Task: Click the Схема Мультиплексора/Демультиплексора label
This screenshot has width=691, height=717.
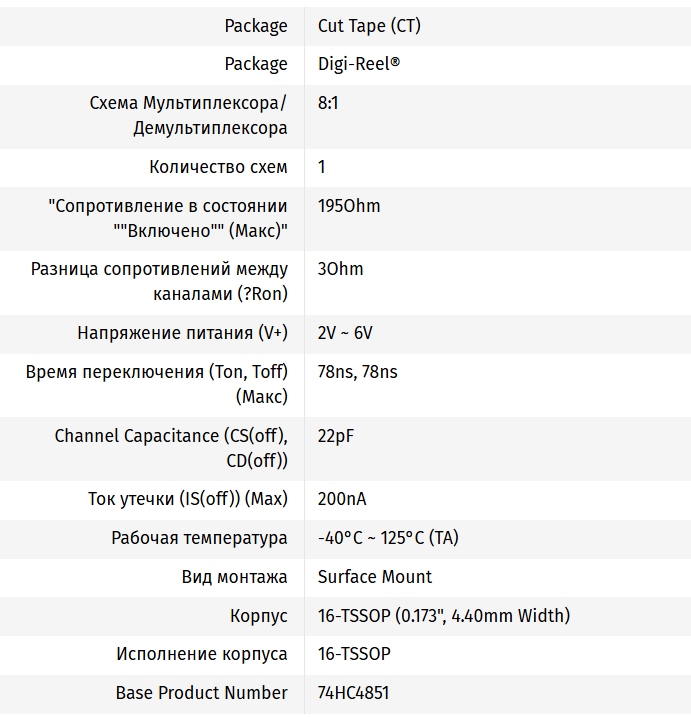Action: 188,116
